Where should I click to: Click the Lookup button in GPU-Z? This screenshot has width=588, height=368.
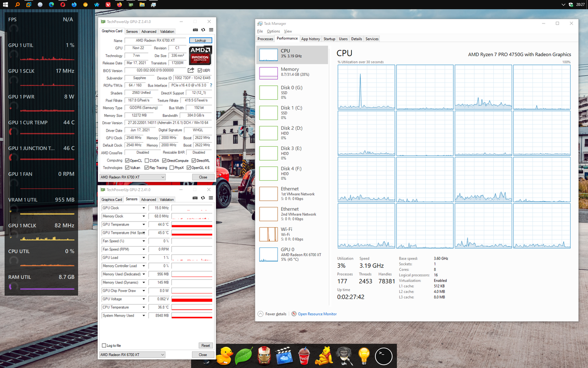pyautogui.click(x=200, y=40)
